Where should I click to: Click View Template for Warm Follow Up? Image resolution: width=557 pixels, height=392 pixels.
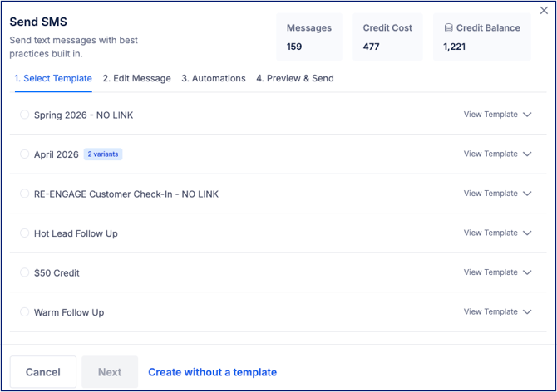pyautogui.click(x=490, y=311)
